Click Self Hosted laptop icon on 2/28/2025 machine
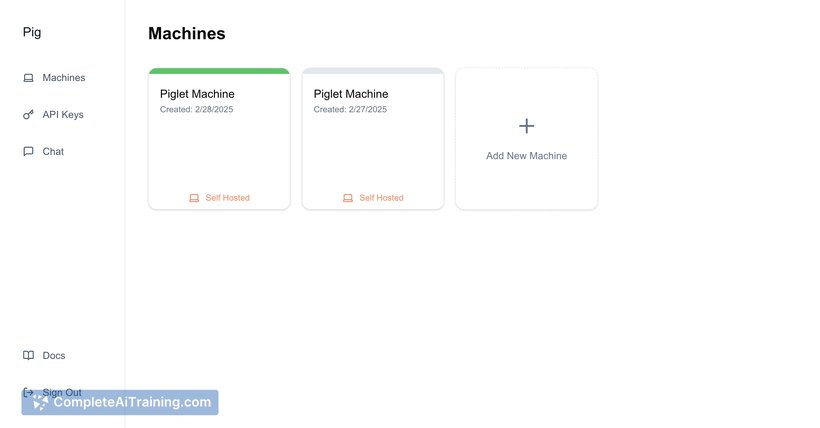Image resolution: width=820 pixels, height=428 pixels. point(194,198)
